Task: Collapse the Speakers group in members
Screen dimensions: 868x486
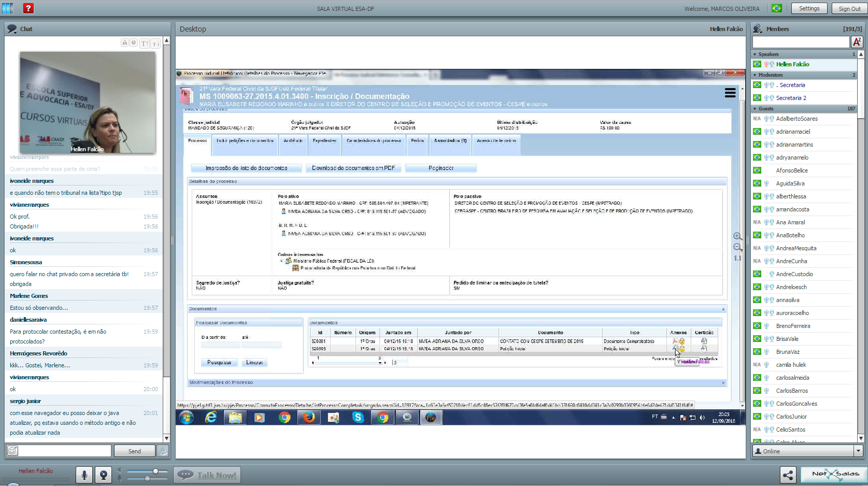Action: pos(755,54)
